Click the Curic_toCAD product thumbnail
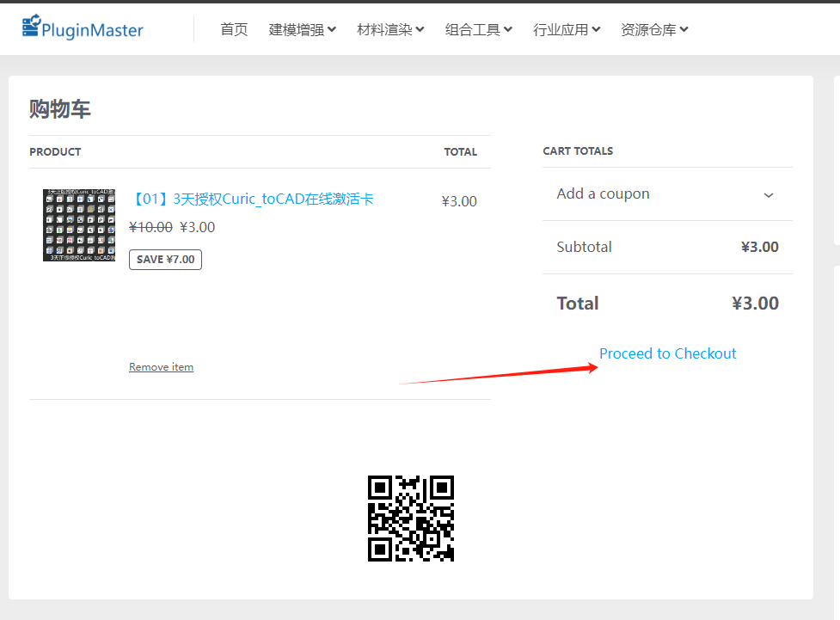 [79, 225]
